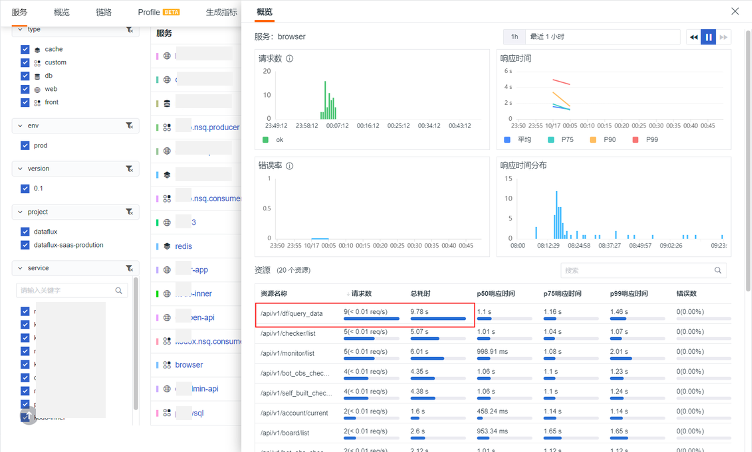The width and height of the screenshot is (752, 452).
Task: Uncheck the front type checkbox
Action: coord(25,102)
